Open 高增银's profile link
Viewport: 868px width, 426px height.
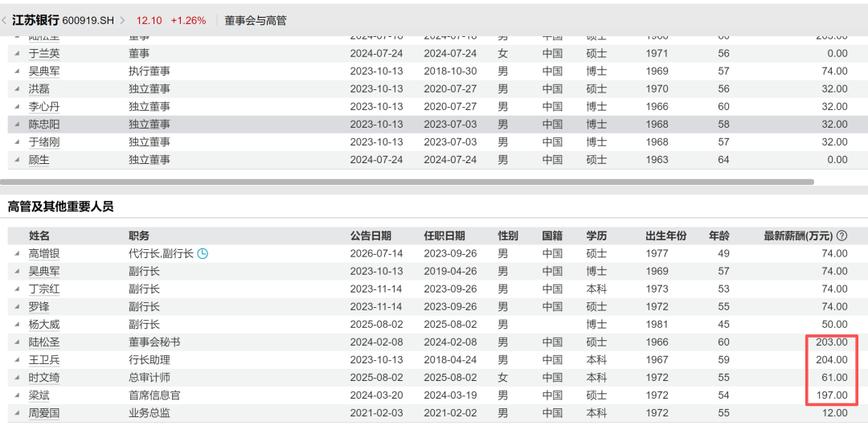coord(44,254)
